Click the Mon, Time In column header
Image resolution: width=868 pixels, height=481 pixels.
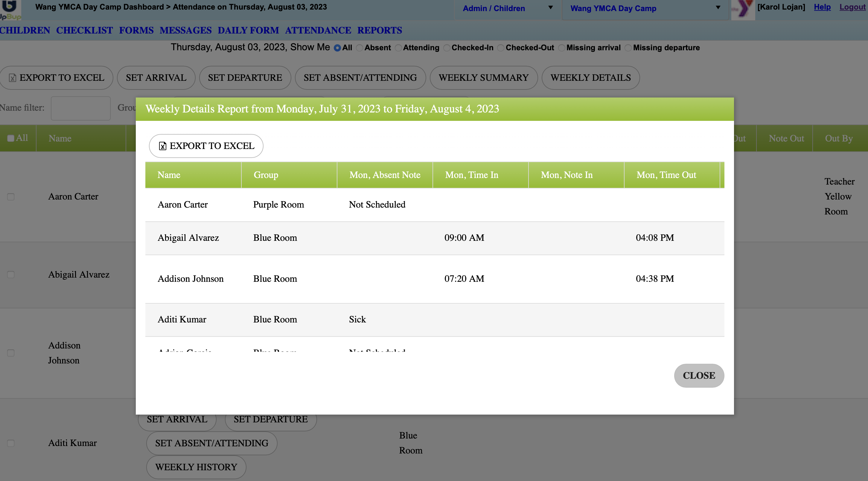pyautogui.click(x=471, y=175)
